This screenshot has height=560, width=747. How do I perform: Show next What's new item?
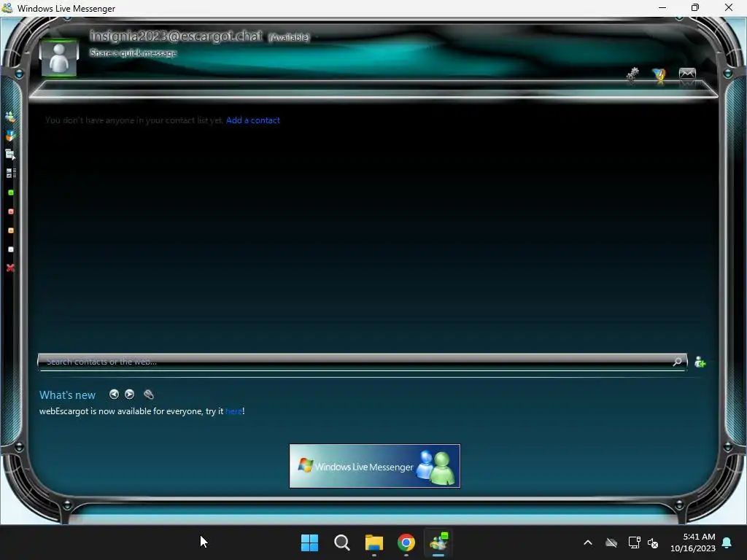130,394
